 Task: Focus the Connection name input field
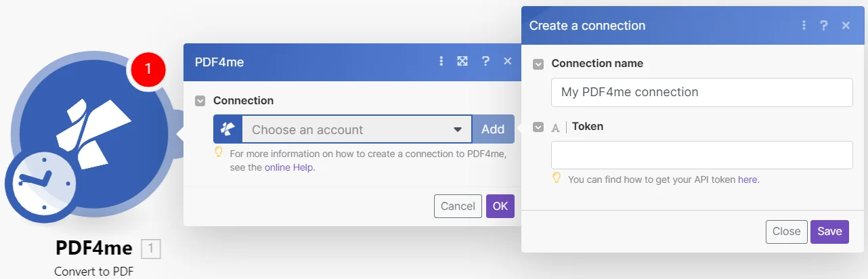(702, 92)
